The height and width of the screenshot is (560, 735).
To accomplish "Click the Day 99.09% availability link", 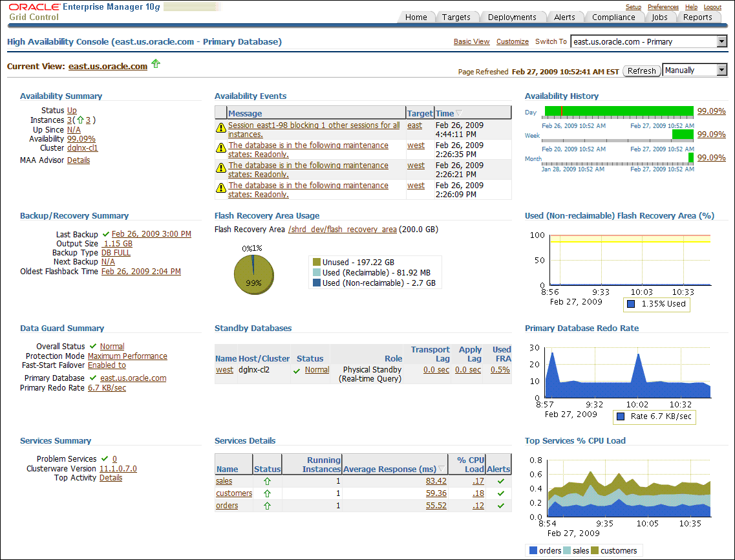I will (711, 111).
